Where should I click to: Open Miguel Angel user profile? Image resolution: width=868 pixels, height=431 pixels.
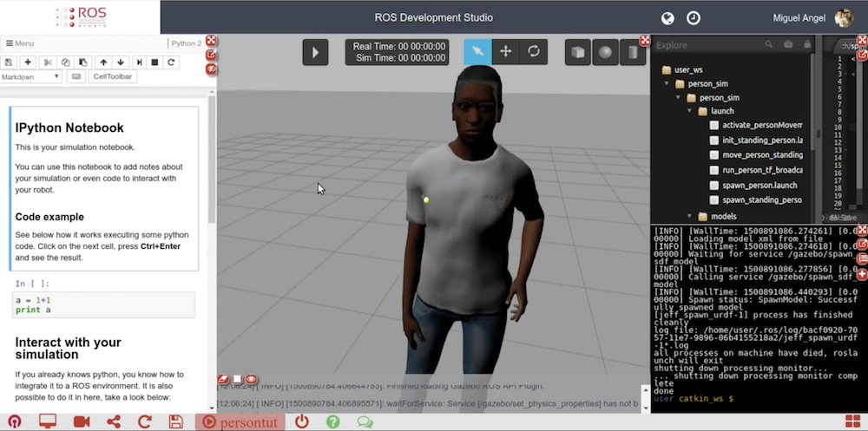812,18
